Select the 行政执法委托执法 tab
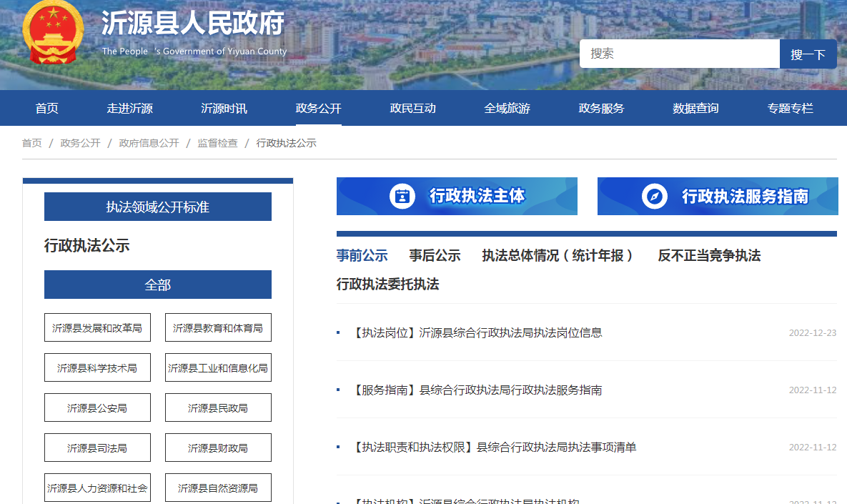This screenshot has width=847, height=504. (387, 285)
